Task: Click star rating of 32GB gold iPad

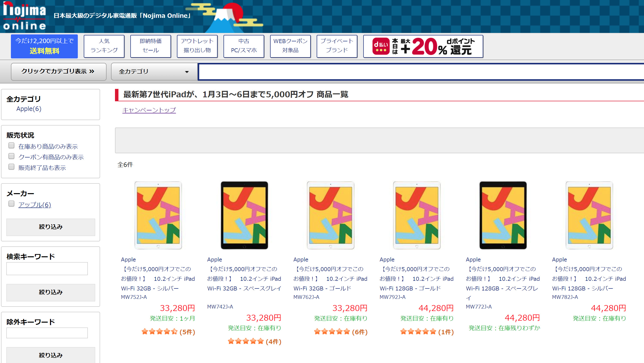Action: (332, 332)
